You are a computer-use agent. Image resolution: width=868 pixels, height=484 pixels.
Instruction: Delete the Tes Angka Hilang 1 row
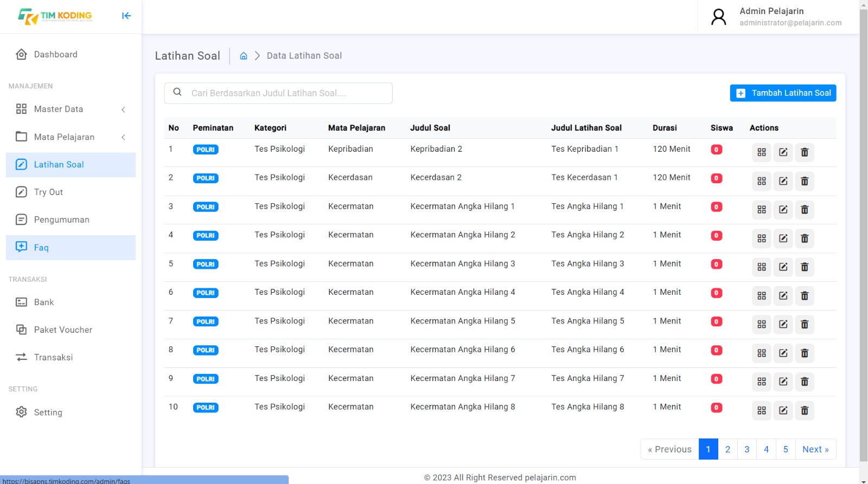[x=805, y=210]
